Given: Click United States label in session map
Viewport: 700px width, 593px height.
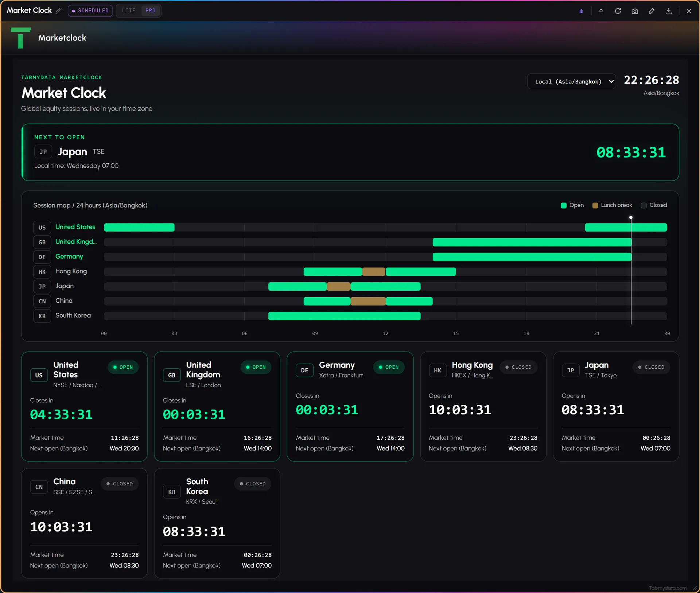Looking at the screenshot, I should pyautogui.click(x=75, y=227).
